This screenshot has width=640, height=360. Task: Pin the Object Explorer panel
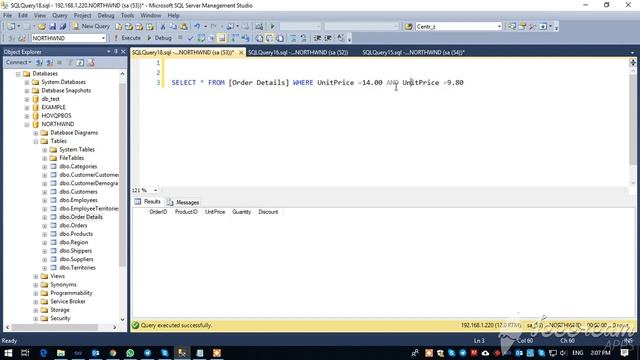116,52
